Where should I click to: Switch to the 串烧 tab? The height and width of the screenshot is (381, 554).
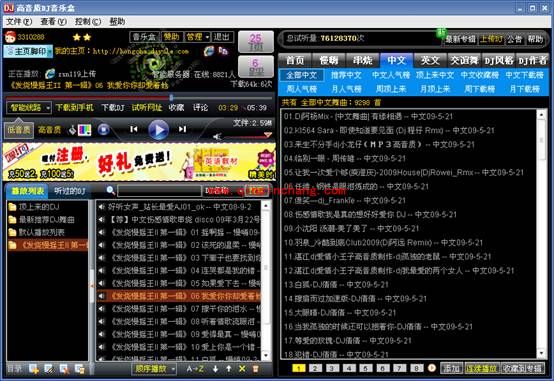click(x=363, y=60)
